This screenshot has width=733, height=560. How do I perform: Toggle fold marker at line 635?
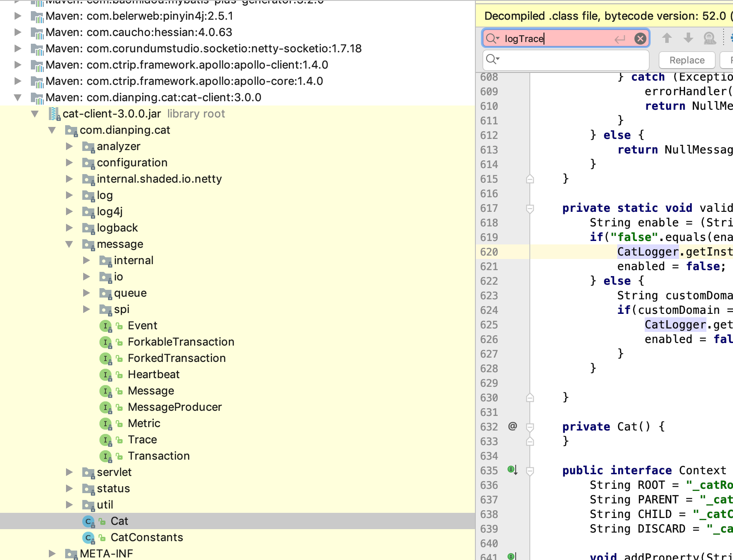(x=530, y=471)
